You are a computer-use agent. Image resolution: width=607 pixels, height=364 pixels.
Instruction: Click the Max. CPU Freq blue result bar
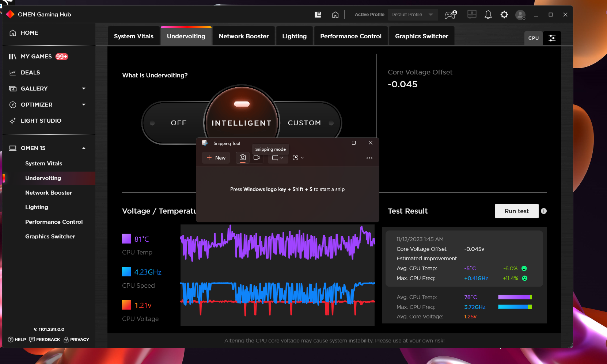[x=515, y=307]
